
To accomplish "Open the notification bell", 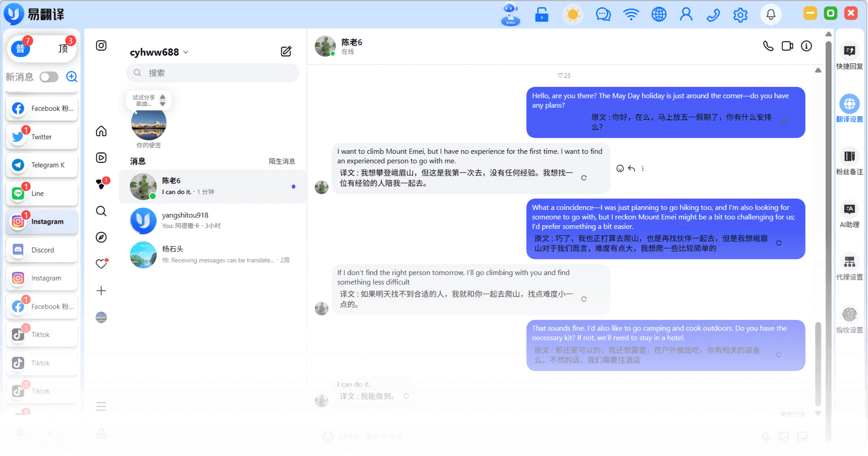I will (x=771, y=14).
